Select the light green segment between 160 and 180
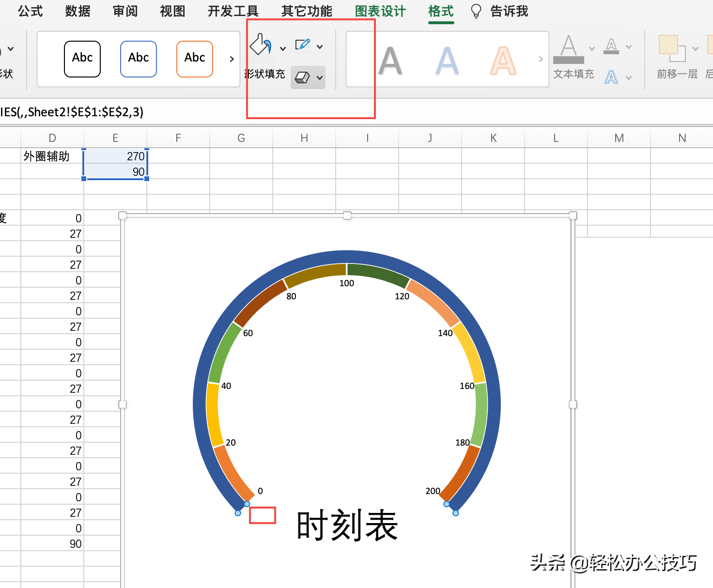Viewport: 713px width, 588px height. point(480,414)
